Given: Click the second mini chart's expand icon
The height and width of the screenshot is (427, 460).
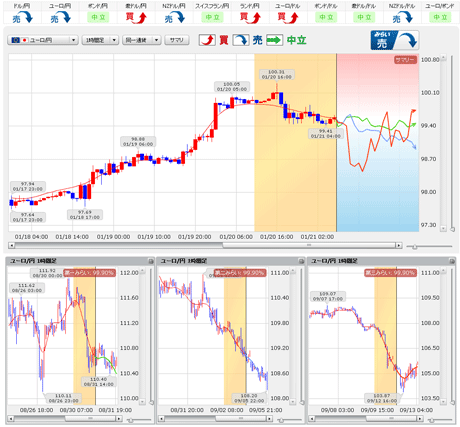Looking at the screenshot, I should tap(302, 261).
